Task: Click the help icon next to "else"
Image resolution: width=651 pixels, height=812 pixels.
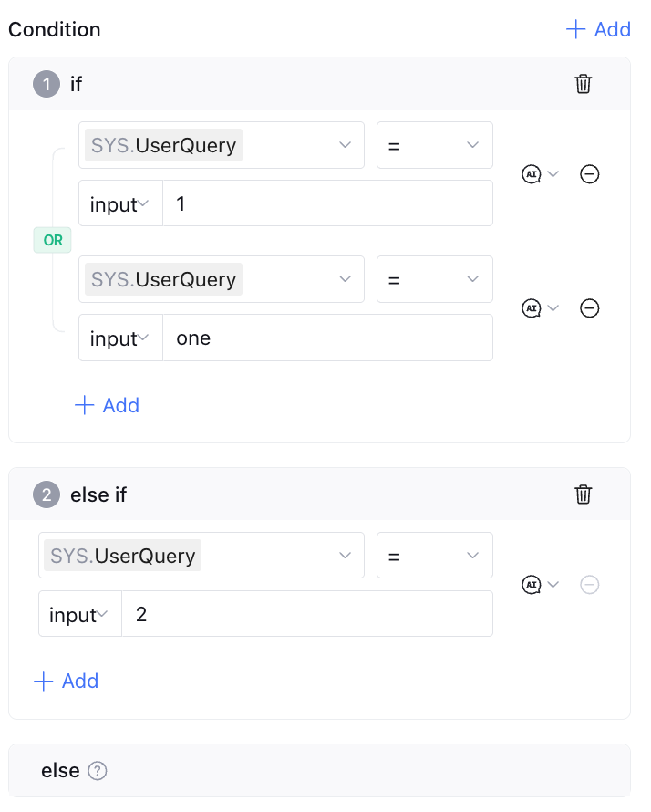Action: point(98,771)
